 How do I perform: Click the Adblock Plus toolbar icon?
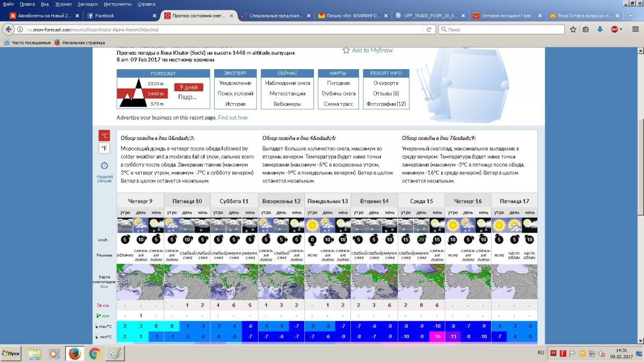click(x=615, y=29)
